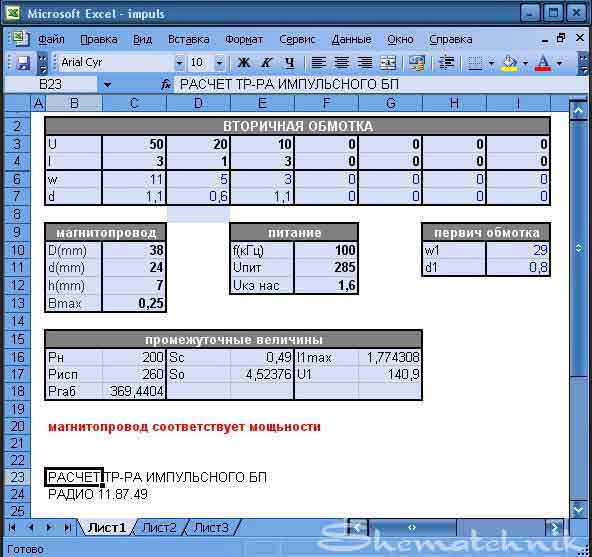Viewport: 592px width, 557px height.
Task: Click cell with Bmax value 0,25
Action: pos(134,303)
